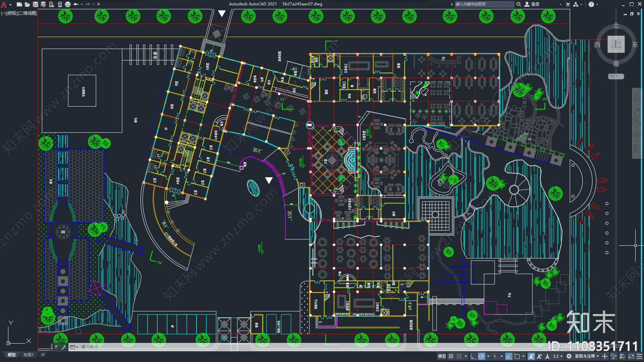Click the Save to Web & Mobile icon

click(x=59, y=4)
